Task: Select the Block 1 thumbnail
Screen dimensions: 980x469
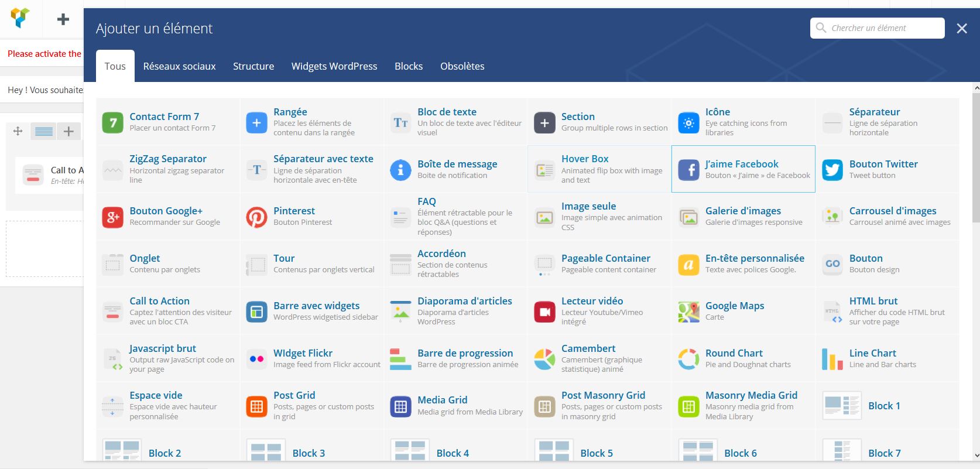Action: point(842,405)
